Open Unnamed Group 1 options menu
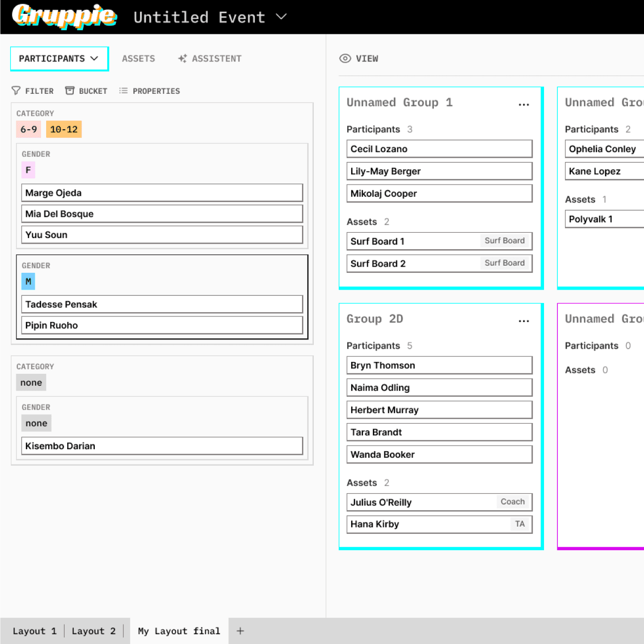Screen dimensions: 644x644 point(524,105)
